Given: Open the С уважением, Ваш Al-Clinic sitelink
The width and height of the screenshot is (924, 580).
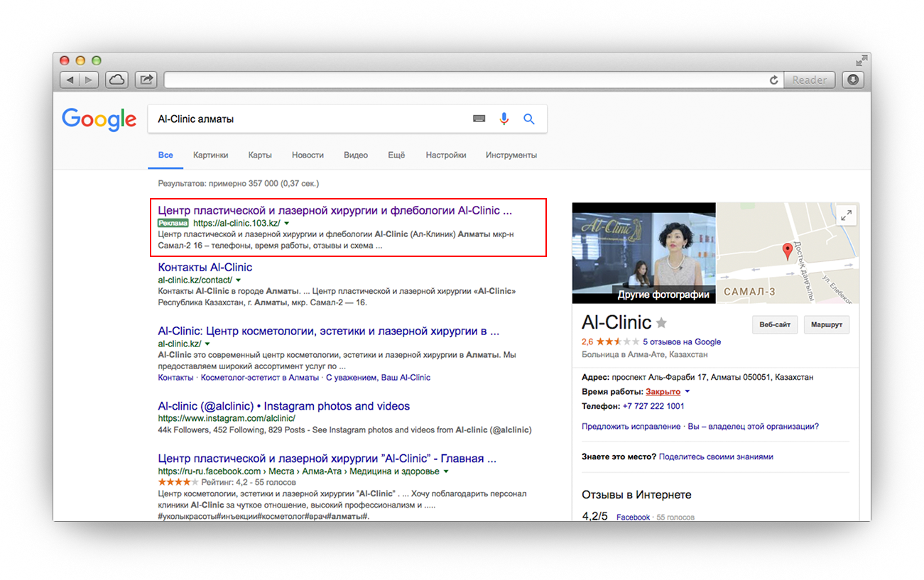Looking at the screenshot, I should (x=379, y=378).
